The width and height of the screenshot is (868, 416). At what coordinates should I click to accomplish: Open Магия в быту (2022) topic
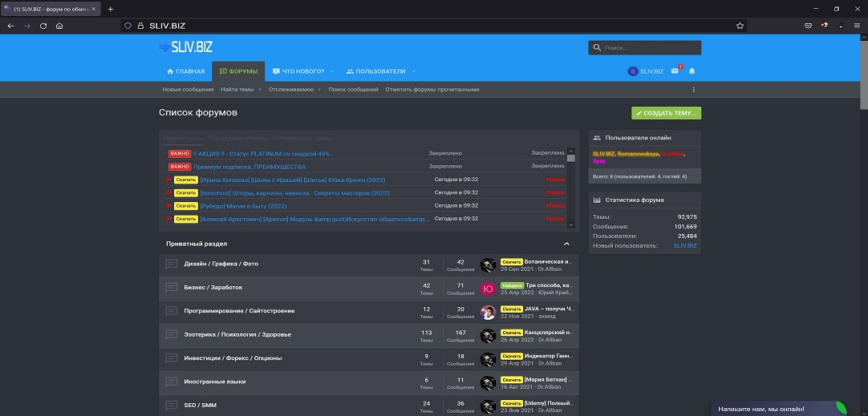243,206
